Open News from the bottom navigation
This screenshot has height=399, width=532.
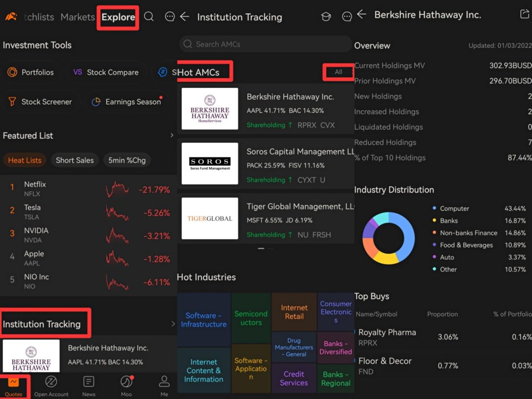pos(89,386)
